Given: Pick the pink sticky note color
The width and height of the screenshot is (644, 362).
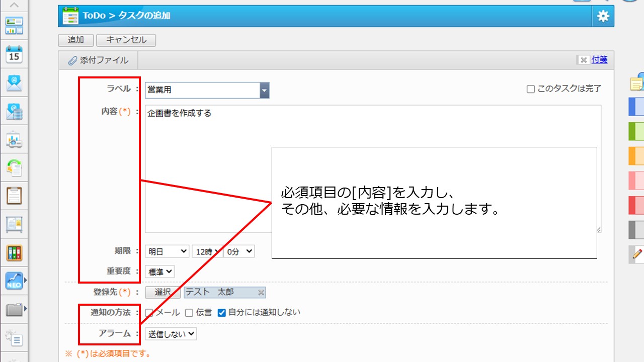Looking at the screenshot, I should coord(637,180).
